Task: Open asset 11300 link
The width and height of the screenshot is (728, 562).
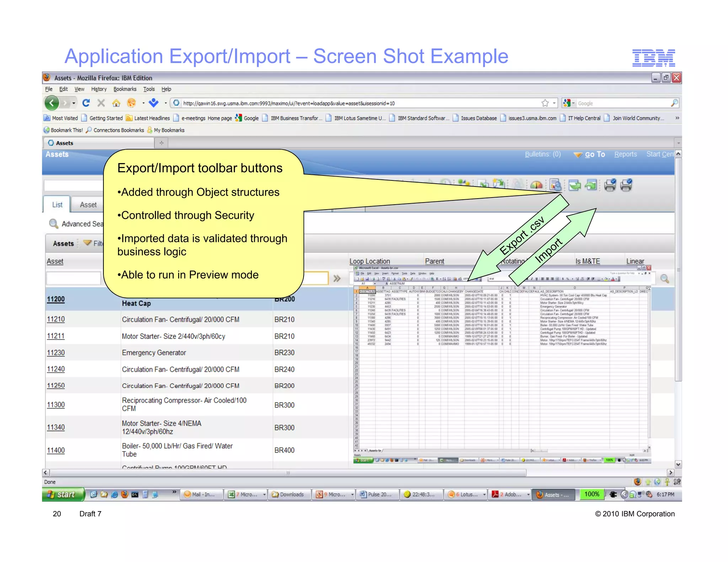Action: pyautogui.click(x=56, y=405)
